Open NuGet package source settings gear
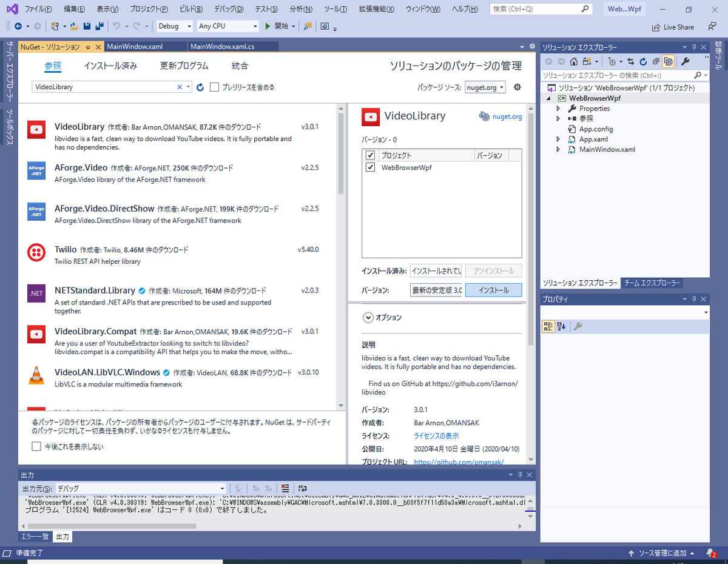This screenshot has width=728, height=564. coord(517,87)
